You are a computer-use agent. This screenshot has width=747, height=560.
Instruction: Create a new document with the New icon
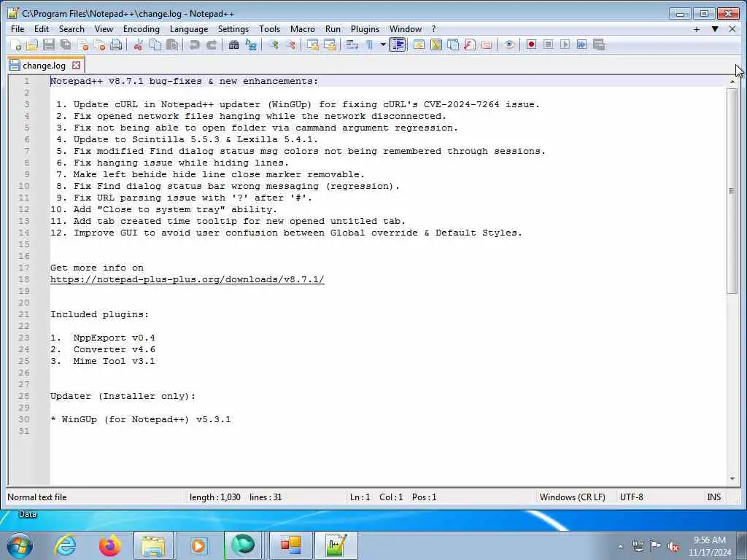click(16, 44)
